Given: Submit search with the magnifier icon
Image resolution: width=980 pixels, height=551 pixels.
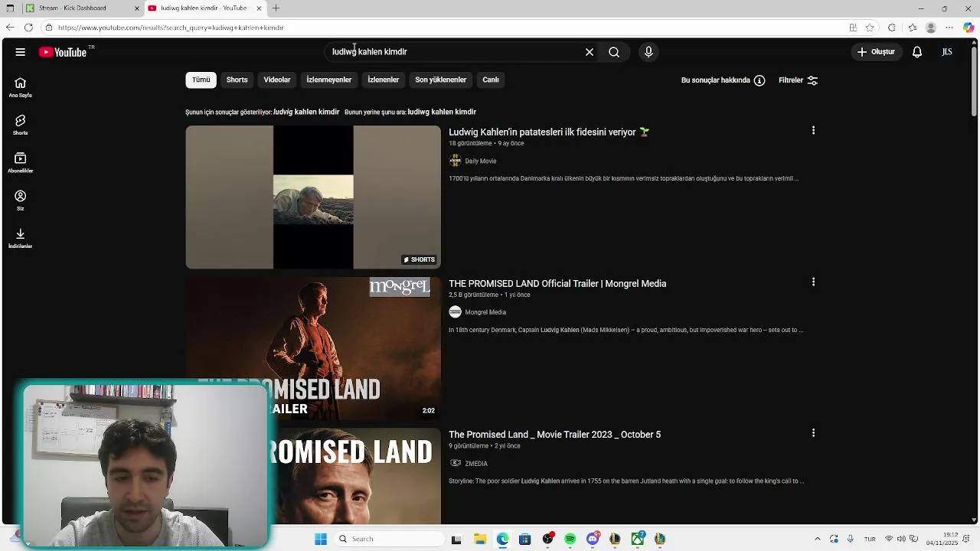Looking at the screenshot, I should (x=614, y=52).
